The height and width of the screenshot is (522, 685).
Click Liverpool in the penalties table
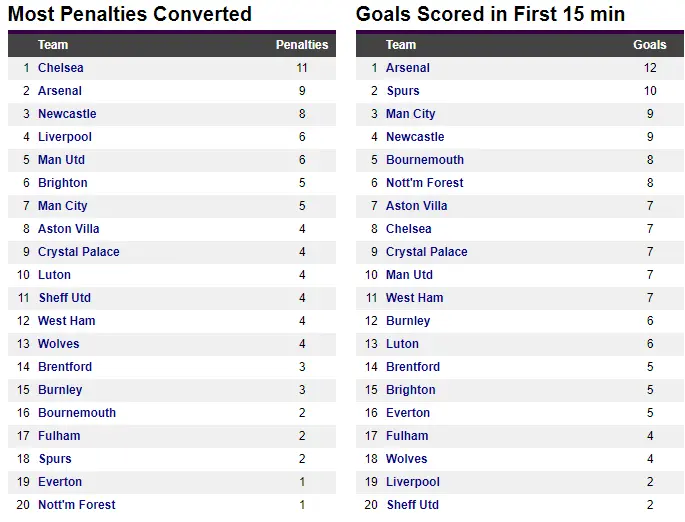[65, 137]
